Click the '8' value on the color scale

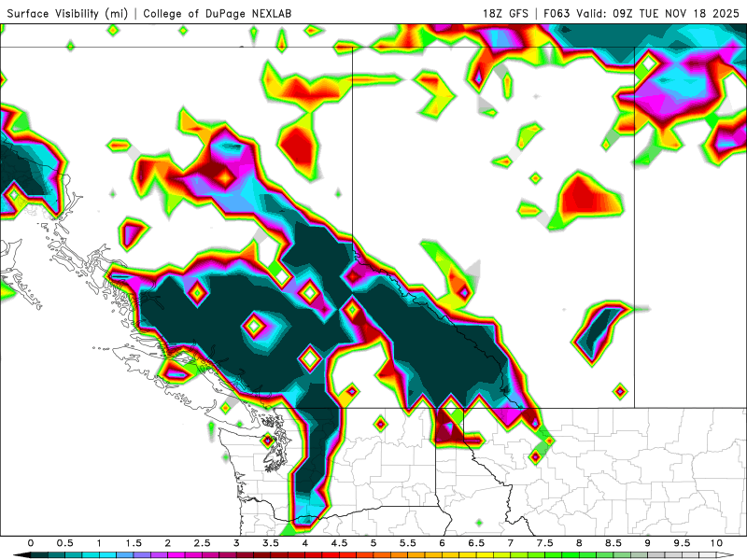[579, 543]
